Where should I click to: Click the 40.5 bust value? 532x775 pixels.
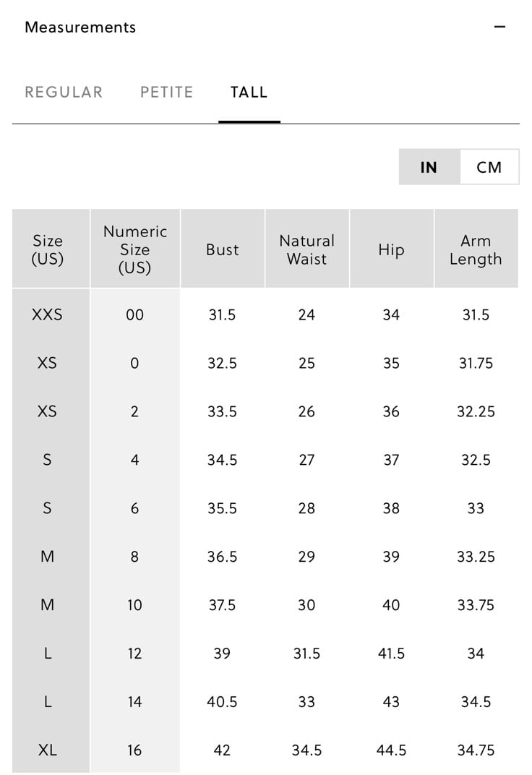pos(223,702)
